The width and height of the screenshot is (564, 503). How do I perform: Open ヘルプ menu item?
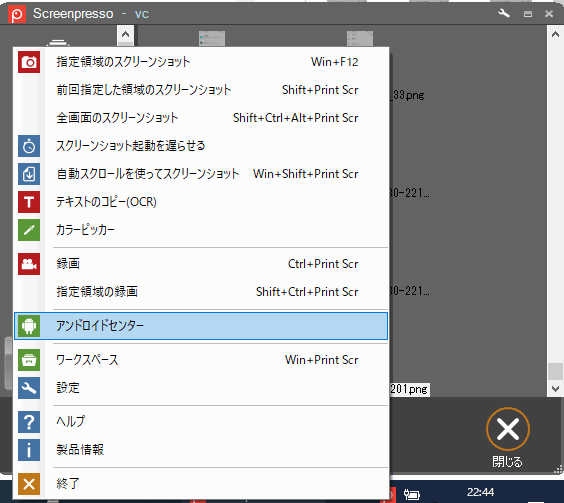pos(201,422)
